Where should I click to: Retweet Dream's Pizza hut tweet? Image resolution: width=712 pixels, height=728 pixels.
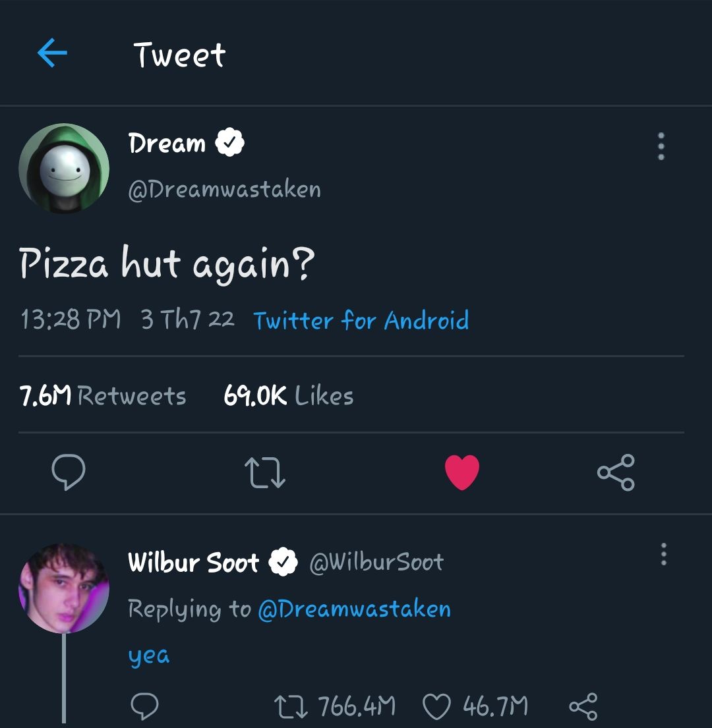click(x=265, y=473)
